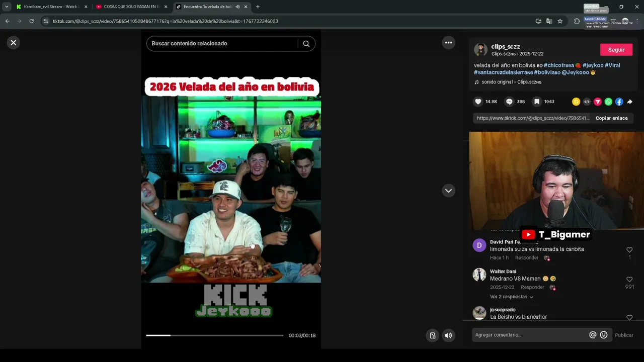Like josueprado's La Beishu comment
Screen dimensions: 644x362
tap(629, 318)
